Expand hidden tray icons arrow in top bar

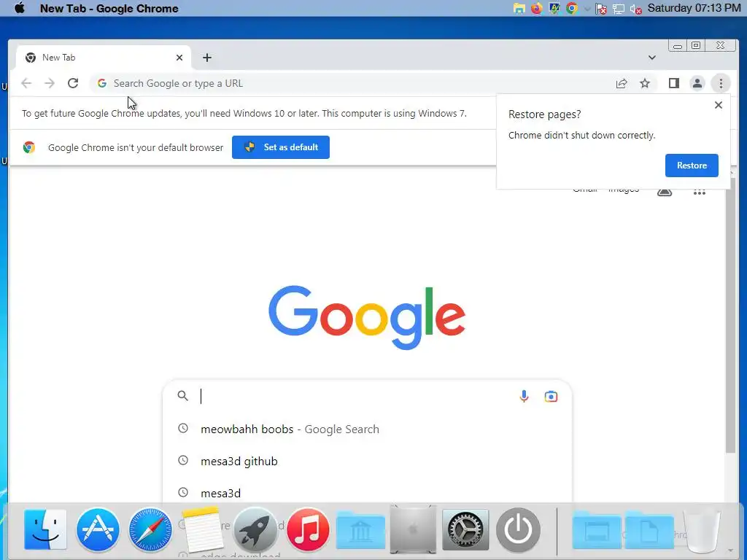[x=587, y=9]
